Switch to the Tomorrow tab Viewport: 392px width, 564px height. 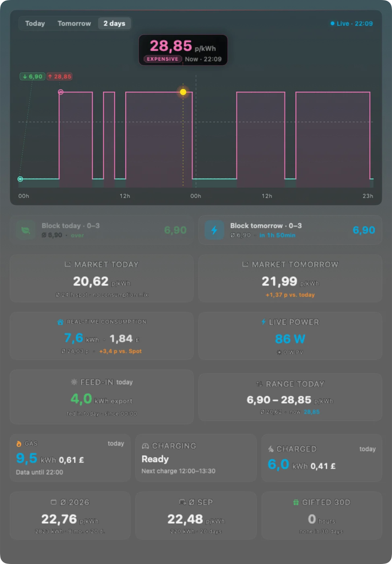74,23
